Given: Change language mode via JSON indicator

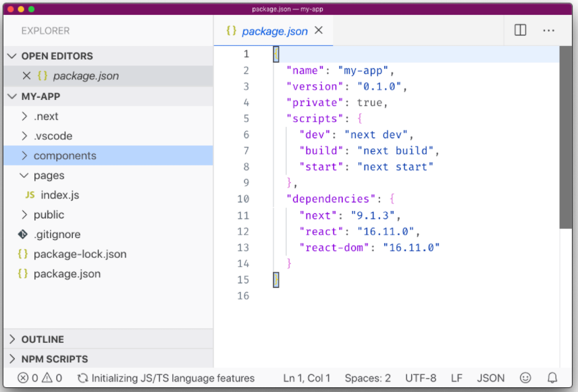Looking at the screenshot, I should 491,378.
